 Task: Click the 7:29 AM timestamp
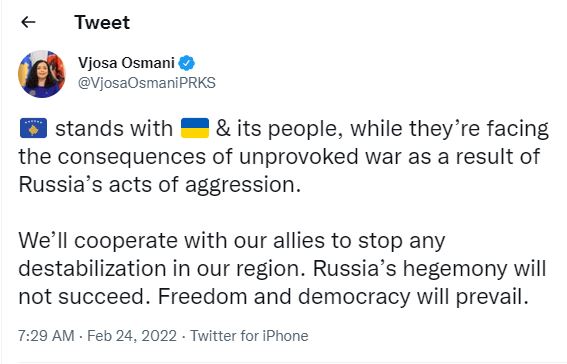click(46, 336)
